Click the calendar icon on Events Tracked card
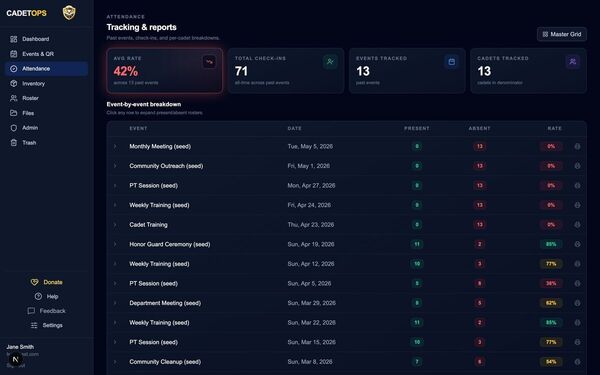The width and height of the screenshot is (600, 375). tap(452, 62)
